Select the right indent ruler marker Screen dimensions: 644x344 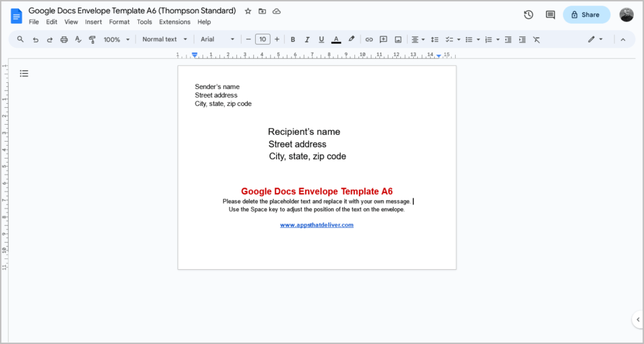click(439, 56)
